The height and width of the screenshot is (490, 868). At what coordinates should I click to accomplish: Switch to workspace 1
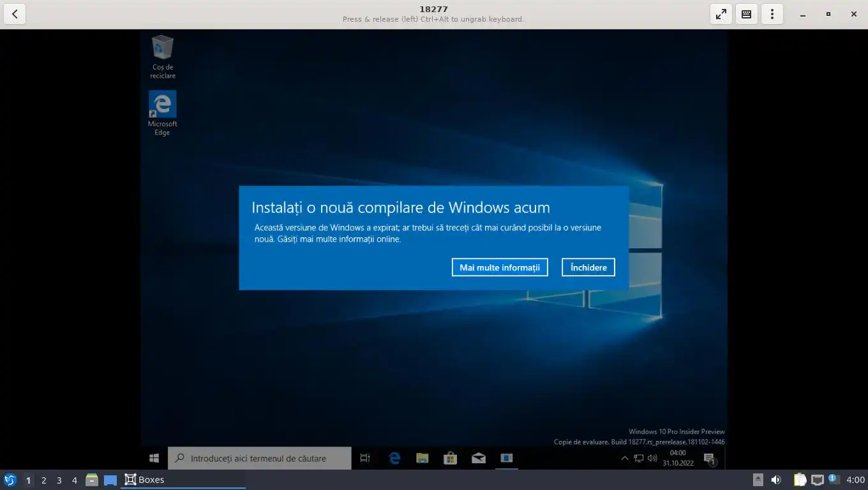pos(28,480)
